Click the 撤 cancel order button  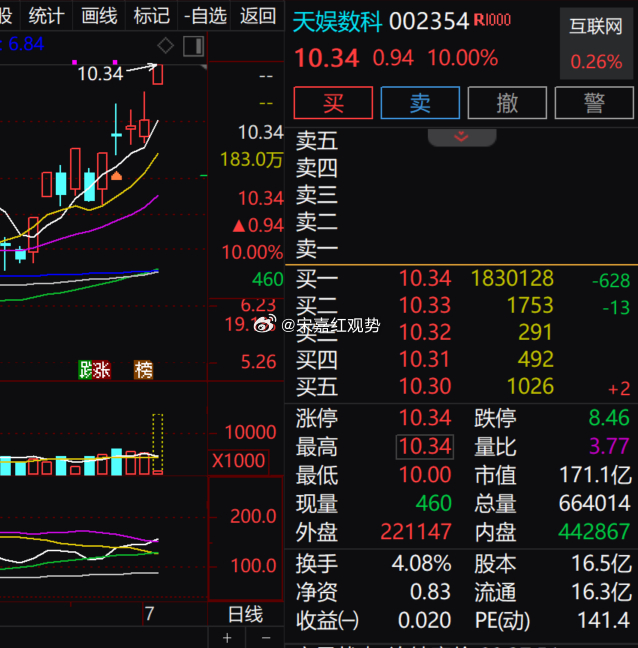507,103
